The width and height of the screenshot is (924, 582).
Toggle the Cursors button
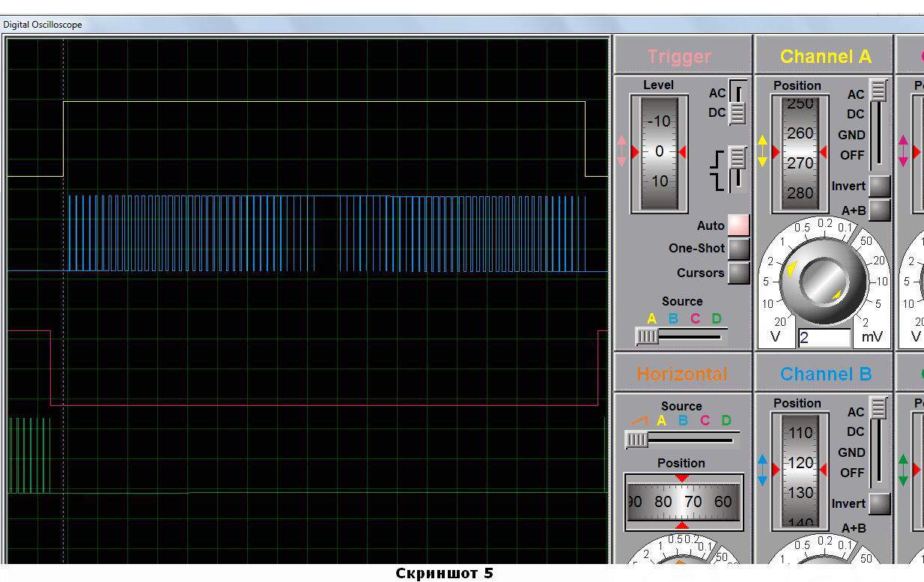tap(738, 273)
